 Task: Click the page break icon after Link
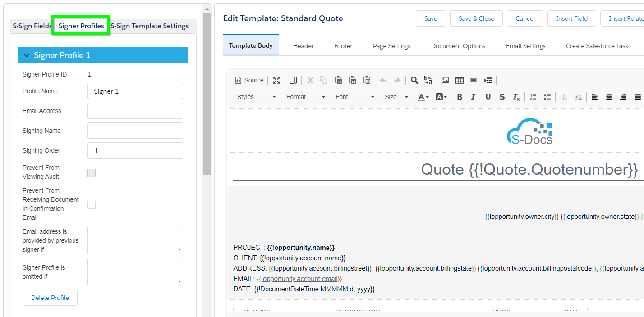point(488,80)
